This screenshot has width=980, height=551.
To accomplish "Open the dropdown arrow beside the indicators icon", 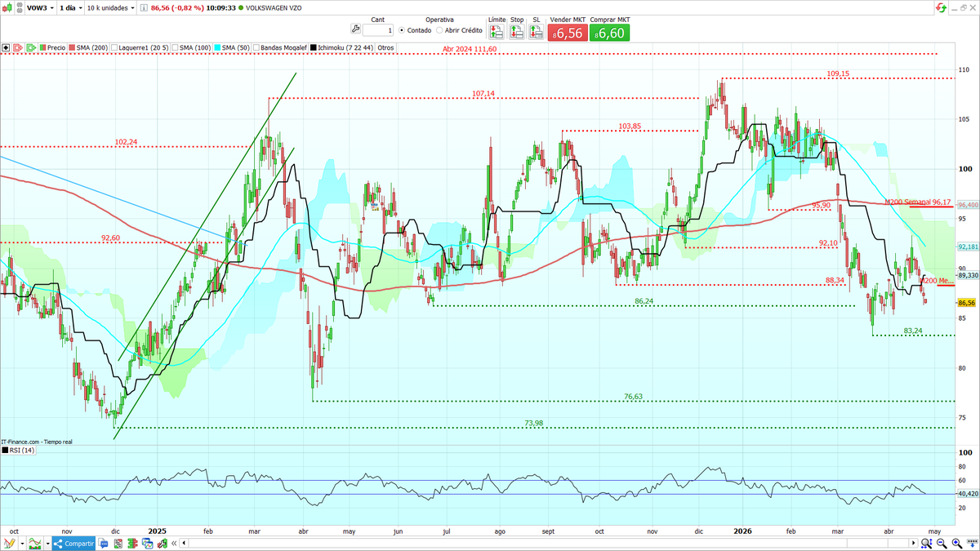I will pos(47,543).
